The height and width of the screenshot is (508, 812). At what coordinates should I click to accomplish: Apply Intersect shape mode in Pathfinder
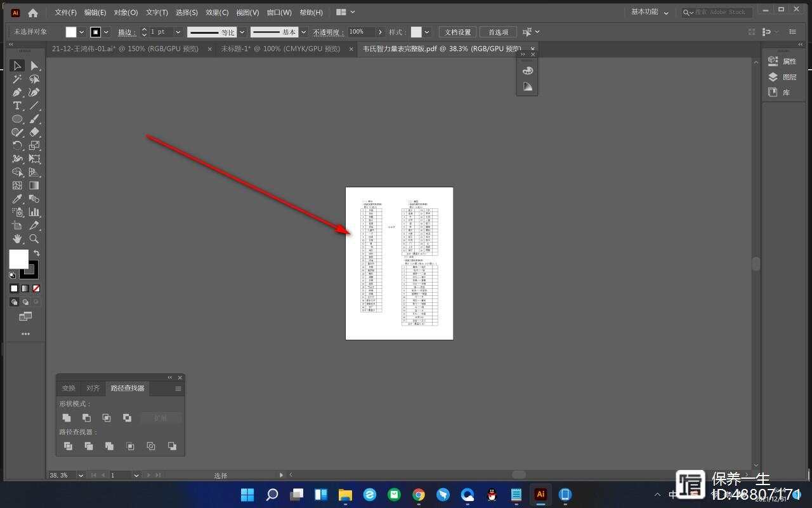coord(107,418)
